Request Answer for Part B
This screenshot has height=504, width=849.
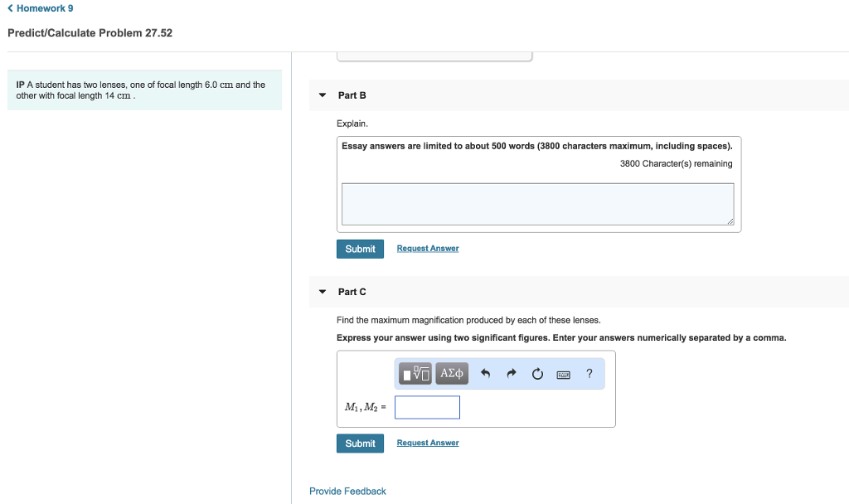tap(427, 248)
